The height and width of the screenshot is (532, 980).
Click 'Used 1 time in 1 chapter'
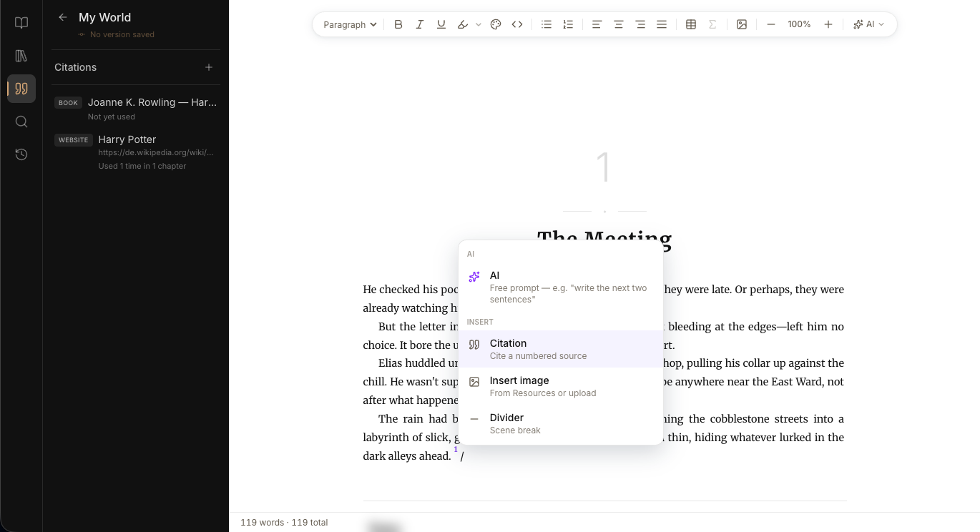coord(142,166)
